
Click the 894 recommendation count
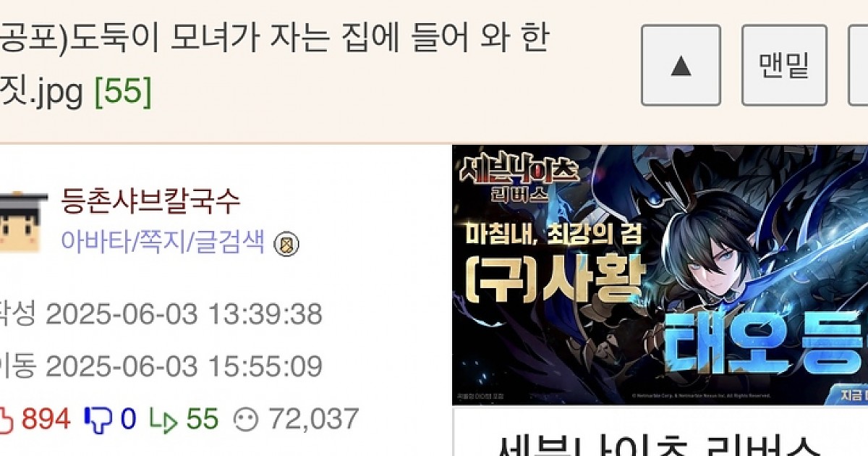pos(46,419)
